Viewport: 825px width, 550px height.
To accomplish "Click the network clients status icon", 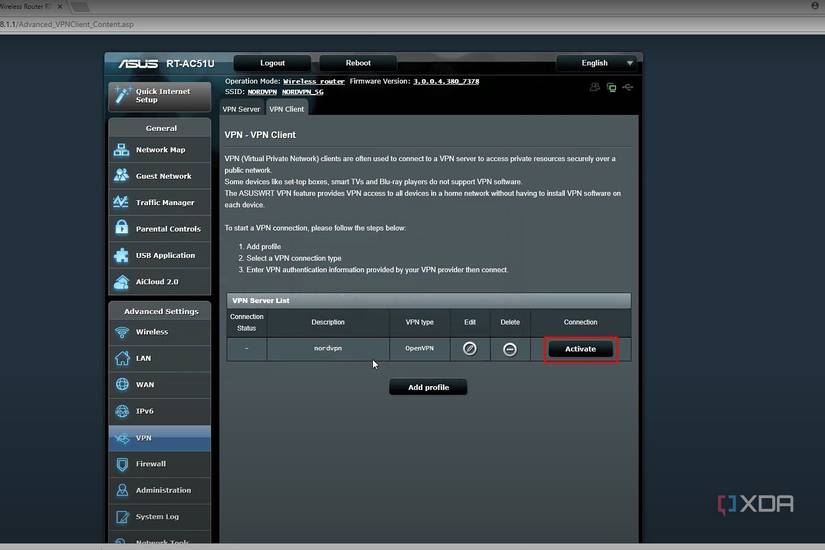I will click(611, 87).
